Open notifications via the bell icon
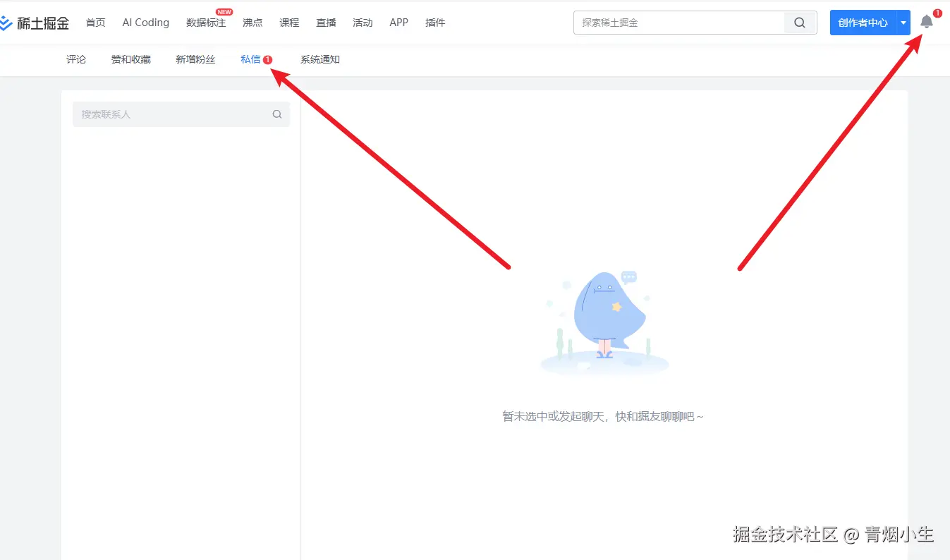The width and height of the screenshot is (950, 560). tap(926, 22)
